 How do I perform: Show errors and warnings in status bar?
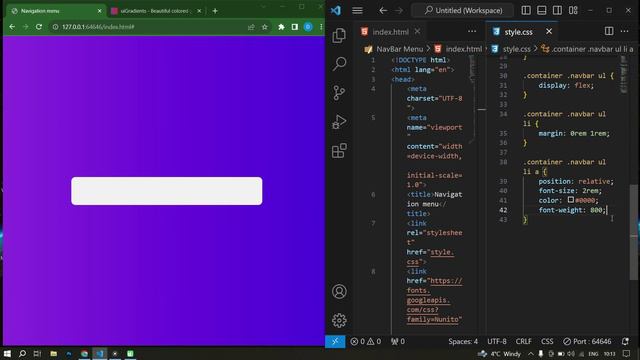(366, 341)
